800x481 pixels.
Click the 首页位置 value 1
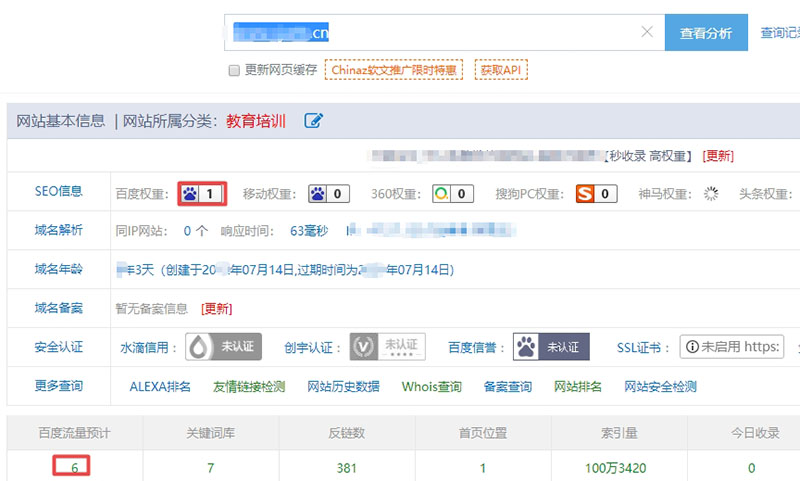(483, 468)
